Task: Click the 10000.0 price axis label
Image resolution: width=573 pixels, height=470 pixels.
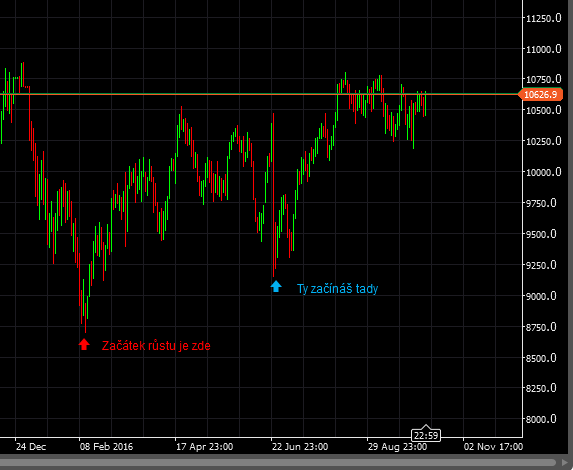Action: (543, 172)
